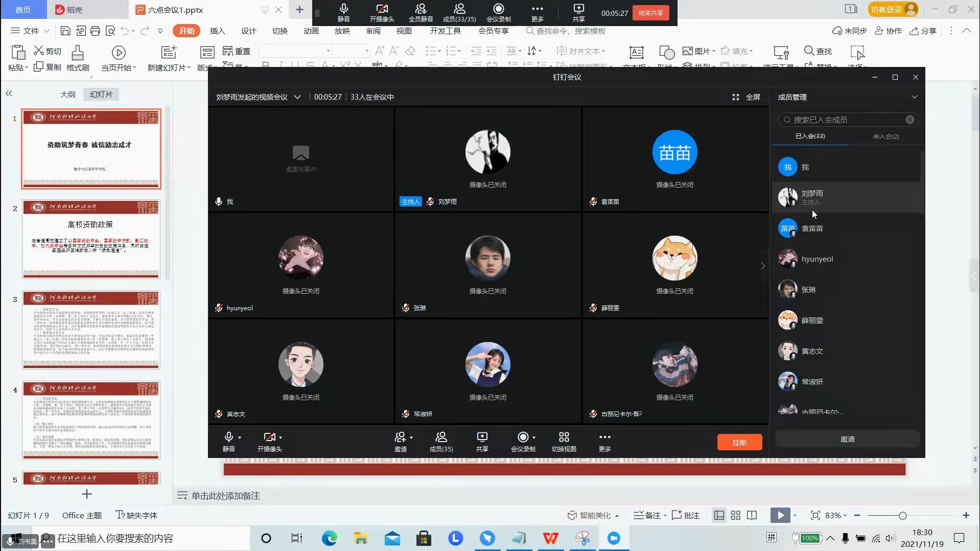Image resolution: width=980 pixels, height=551 pixels.
Task: Open members (35) in the meeting bottom bar
Action: point(441,442)
